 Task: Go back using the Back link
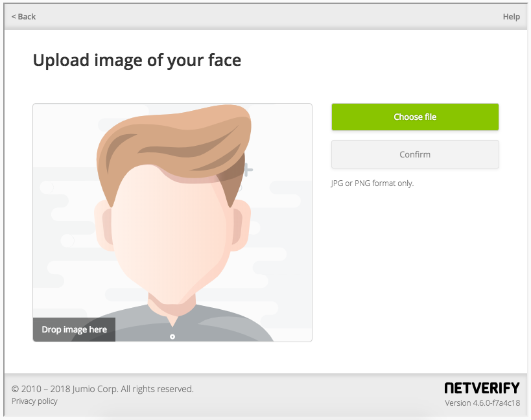(22, 16)
